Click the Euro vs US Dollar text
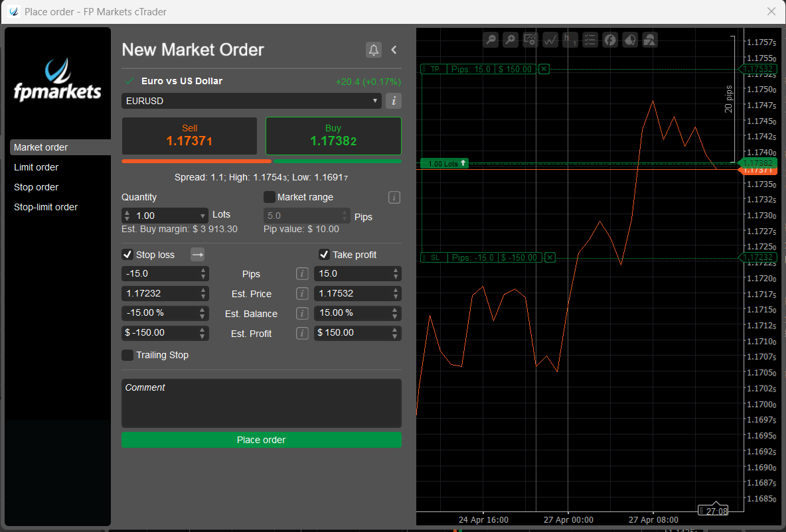 [x=182, y=81]
